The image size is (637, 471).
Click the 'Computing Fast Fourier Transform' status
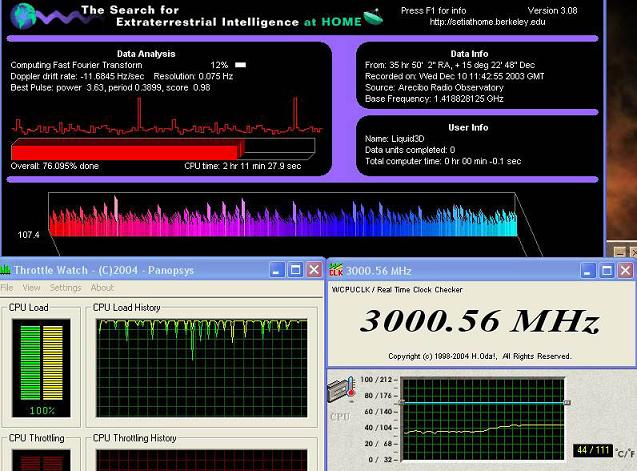(x=76, y=65)
